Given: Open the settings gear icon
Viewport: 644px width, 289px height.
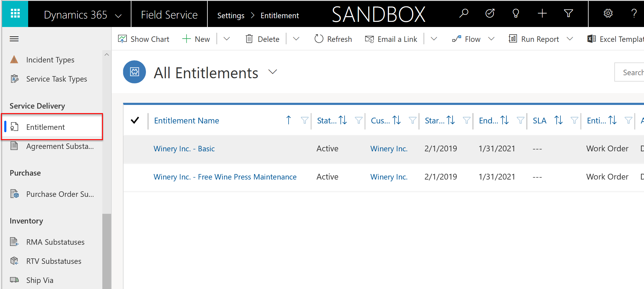Looking at the screenshot, I should pyautogui.click(x=608, y=14).
